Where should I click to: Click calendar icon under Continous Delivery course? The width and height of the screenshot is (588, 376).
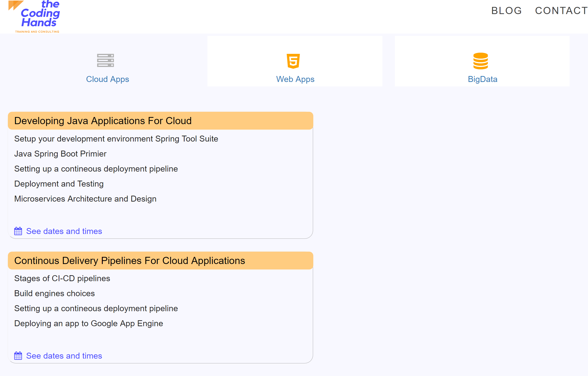(x=18, y=356)
